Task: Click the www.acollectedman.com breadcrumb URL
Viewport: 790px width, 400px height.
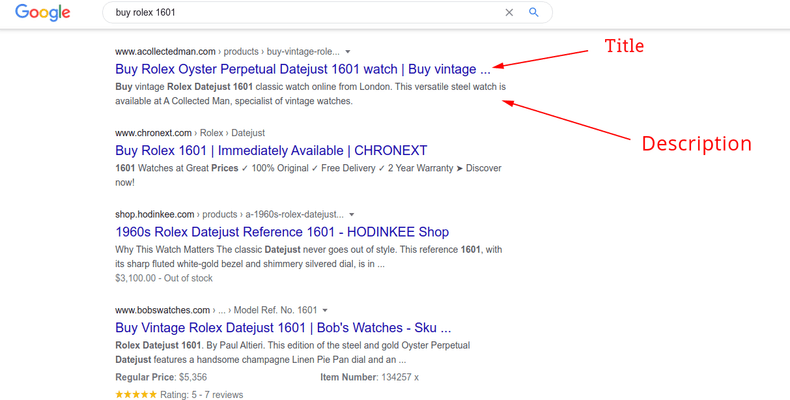Action: tap(227, 51)
